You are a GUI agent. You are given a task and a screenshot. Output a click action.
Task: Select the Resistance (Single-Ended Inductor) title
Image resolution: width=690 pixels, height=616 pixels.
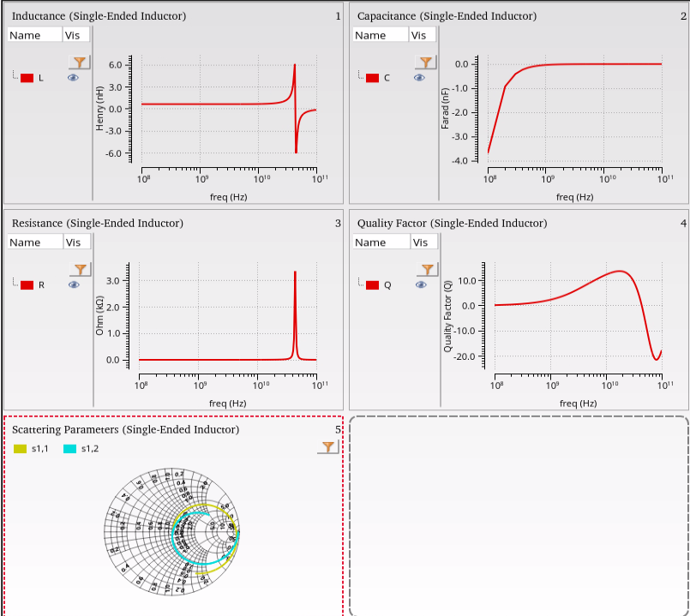[x=97, y=223]
